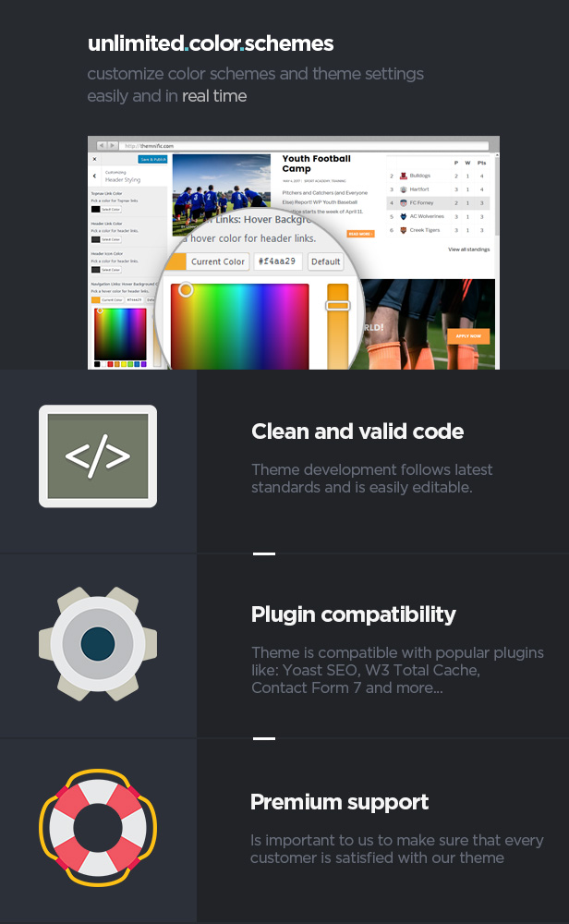The image size is (569, 924).
Task: Go back using Header Styling chevron
Action: (x=94, y=176)
